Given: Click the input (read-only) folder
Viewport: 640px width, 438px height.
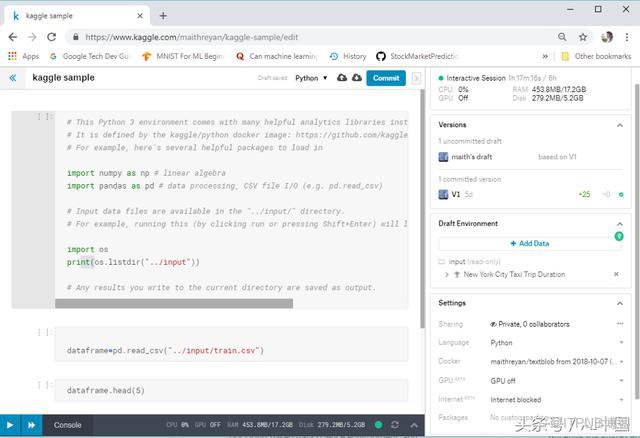Looking at the screenshot, I should pyautogui.click(x=469, y=261).
